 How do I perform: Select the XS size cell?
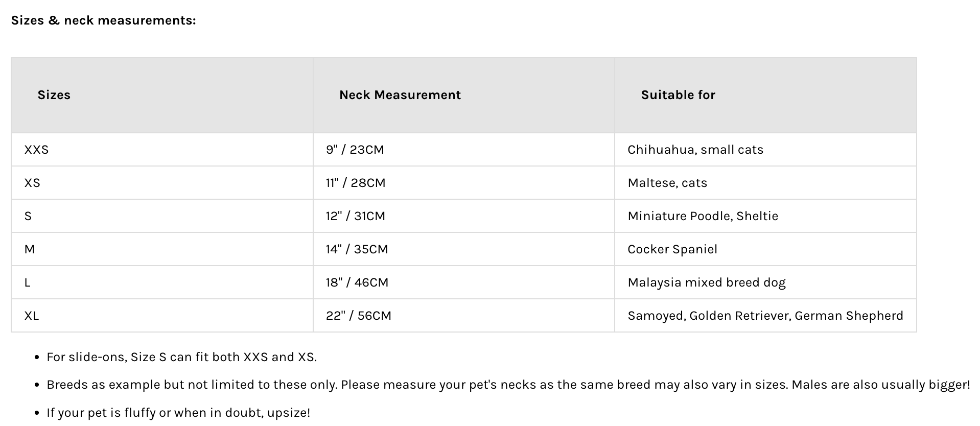(32, 183)
